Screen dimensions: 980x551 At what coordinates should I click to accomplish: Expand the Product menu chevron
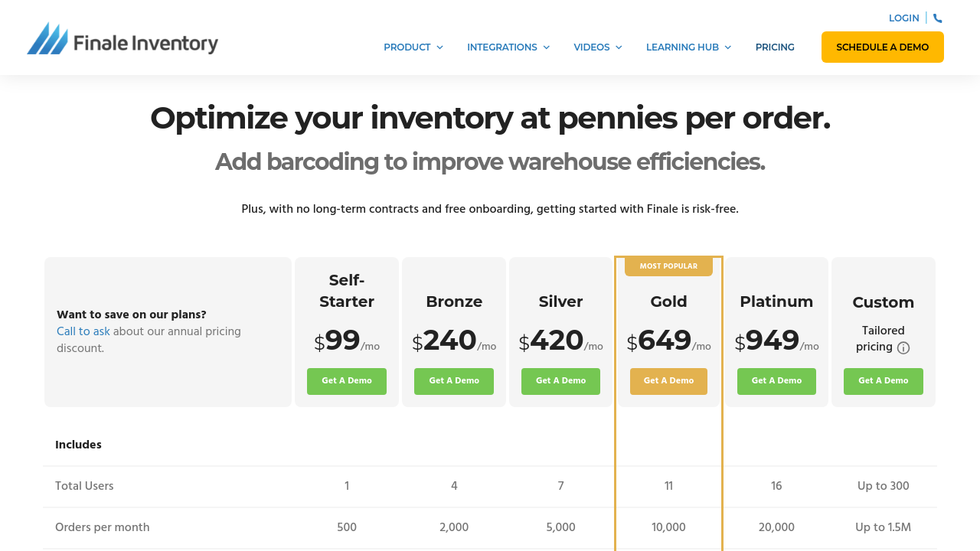(440, 47)
